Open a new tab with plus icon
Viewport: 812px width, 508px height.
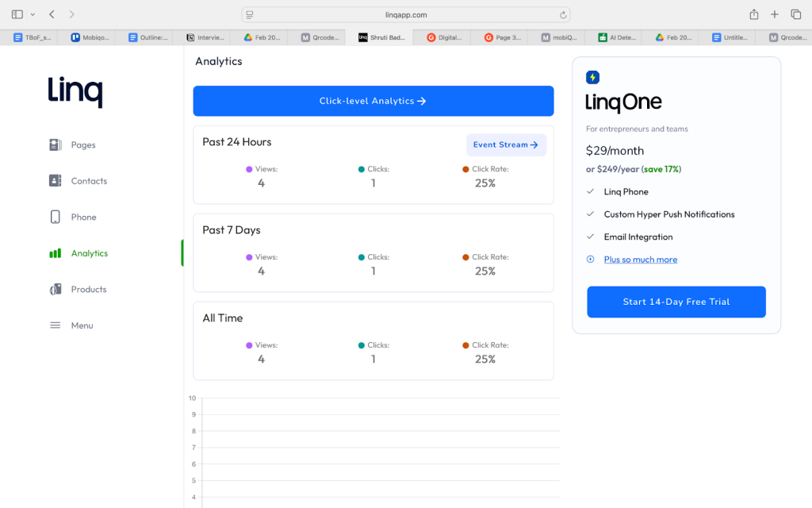(775, 14)
